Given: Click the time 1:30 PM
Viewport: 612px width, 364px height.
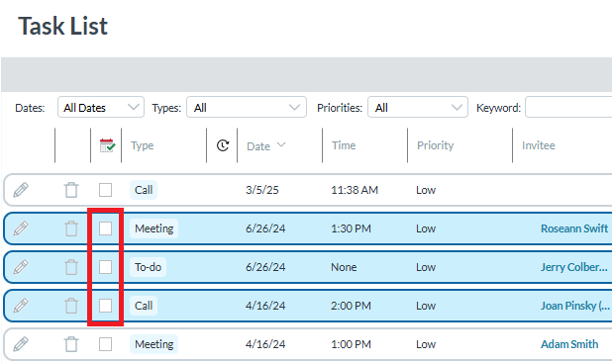Looking at the screenshot, I should tap(351, 228).
